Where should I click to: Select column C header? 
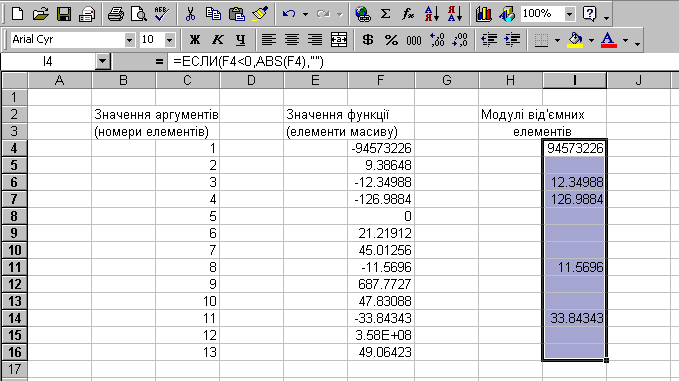[187, 81]
